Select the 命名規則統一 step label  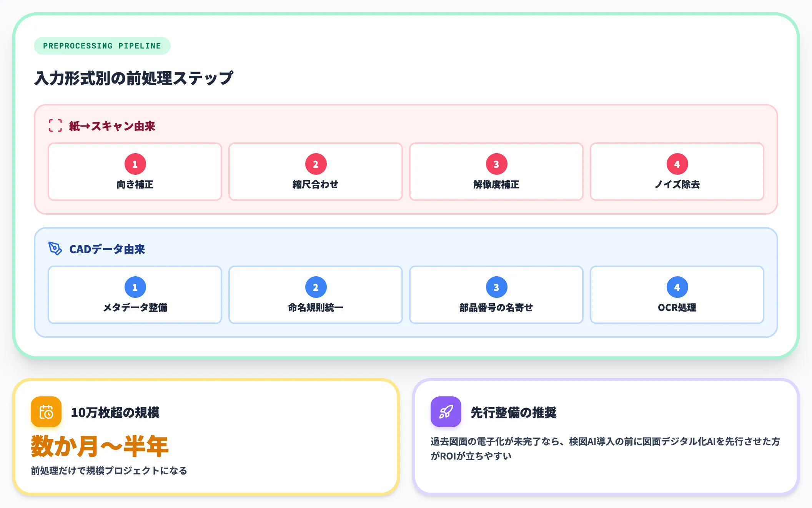pos(316,307)
